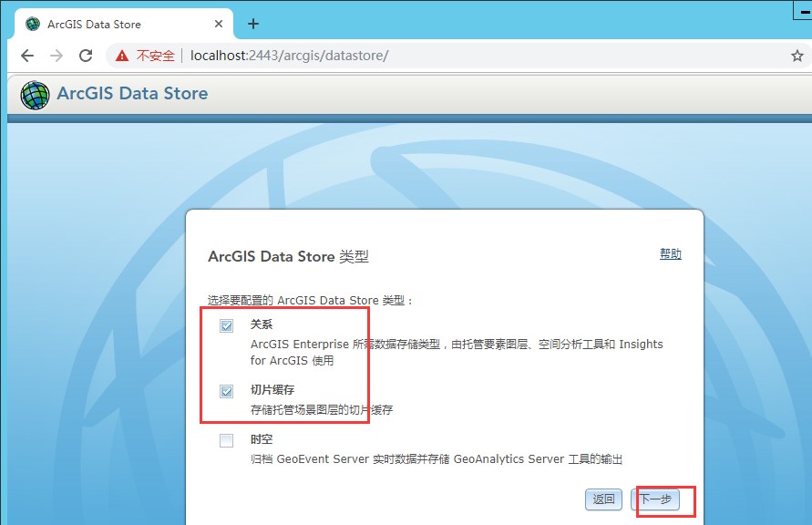
Task: Bookmark page with the star icon
Action: point(797,56)
